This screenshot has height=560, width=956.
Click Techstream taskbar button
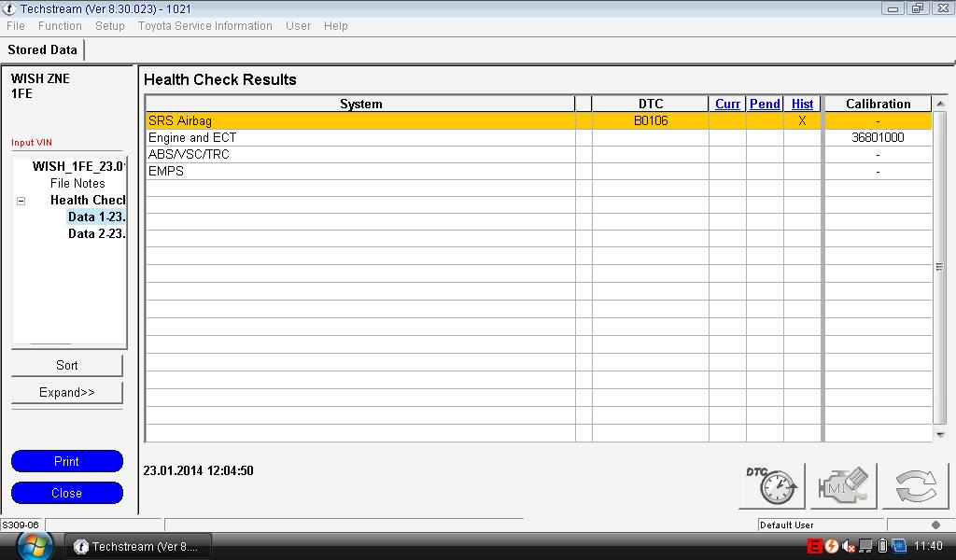coord(138,547)
